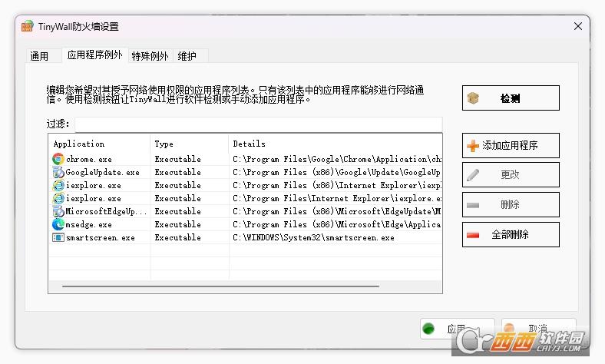Sort by the Type column header
This screenshot has height=364, width=605.
190,144
